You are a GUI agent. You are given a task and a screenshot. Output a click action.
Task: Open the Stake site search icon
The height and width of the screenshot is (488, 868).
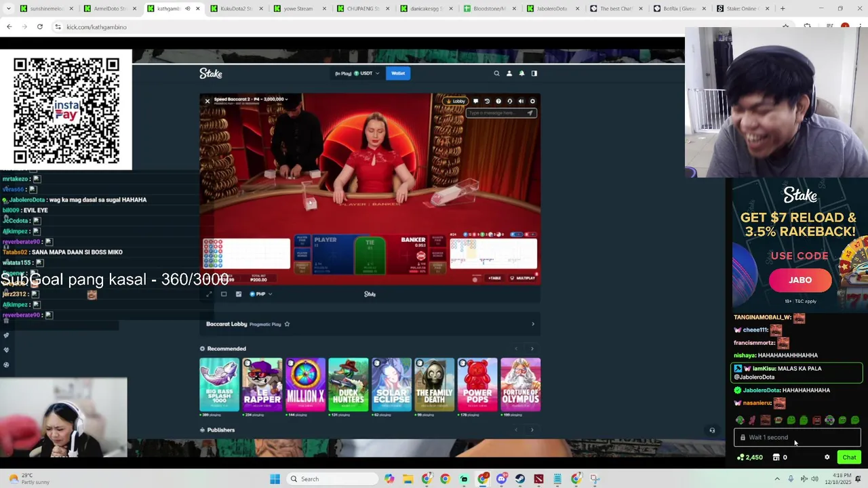(x=496, y=73)
